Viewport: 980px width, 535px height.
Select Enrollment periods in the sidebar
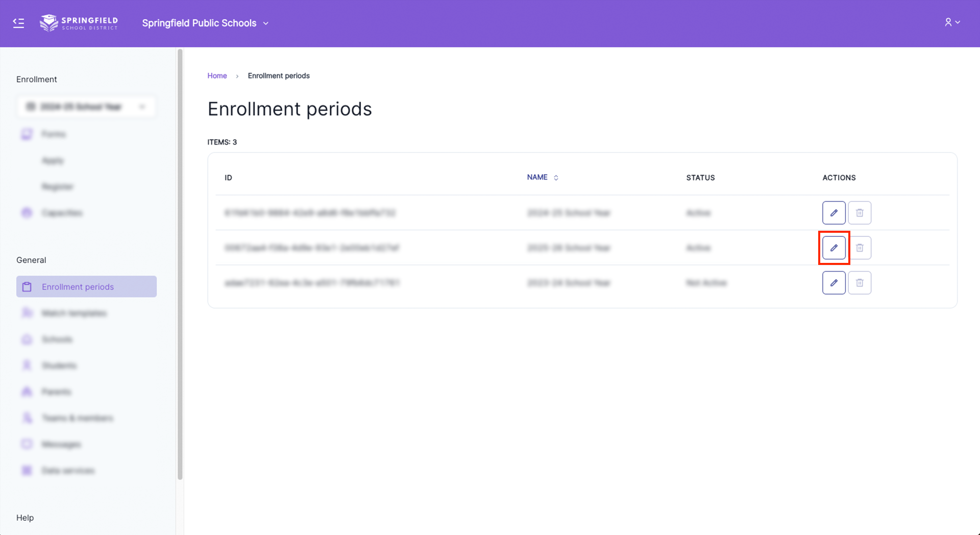78,287
